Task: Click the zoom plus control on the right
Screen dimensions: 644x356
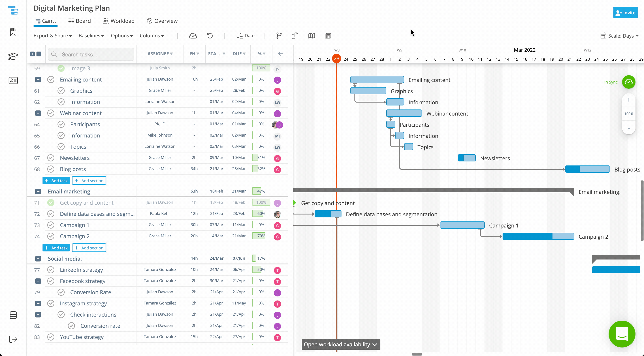Action: click(629, 100)
